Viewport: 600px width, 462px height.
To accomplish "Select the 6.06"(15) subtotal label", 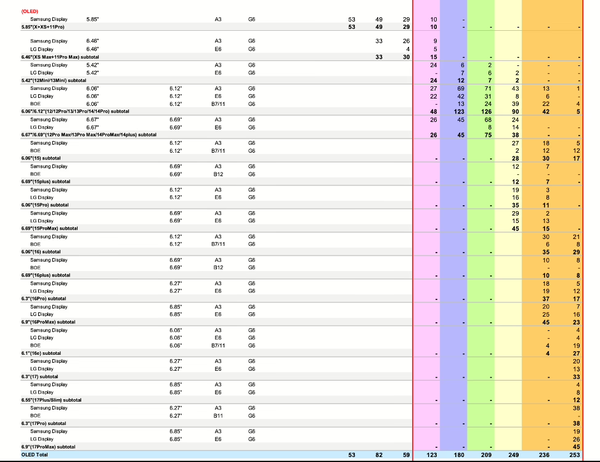I will tap(41, 158).
